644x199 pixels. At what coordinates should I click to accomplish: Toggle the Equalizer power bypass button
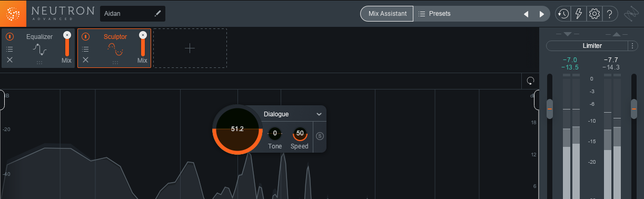pyautogui.click(x=9, y=37)
